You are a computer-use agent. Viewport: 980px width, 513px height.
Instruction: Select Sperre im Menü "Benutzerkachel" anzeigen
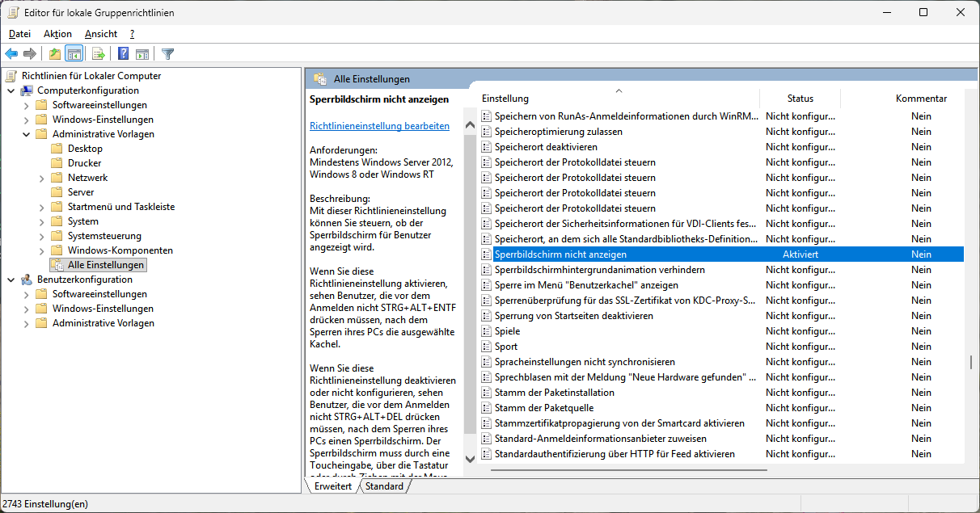[586, 285]
